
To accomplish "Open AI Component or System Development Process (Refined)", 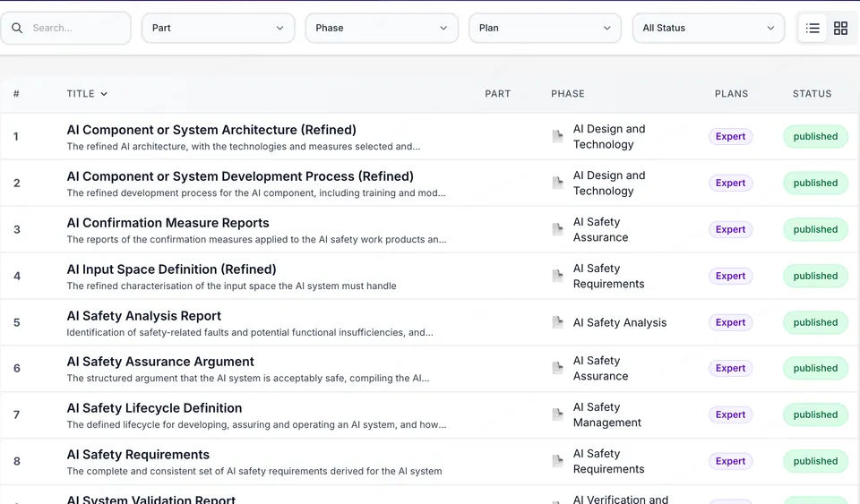I will [x=240, y=176].
